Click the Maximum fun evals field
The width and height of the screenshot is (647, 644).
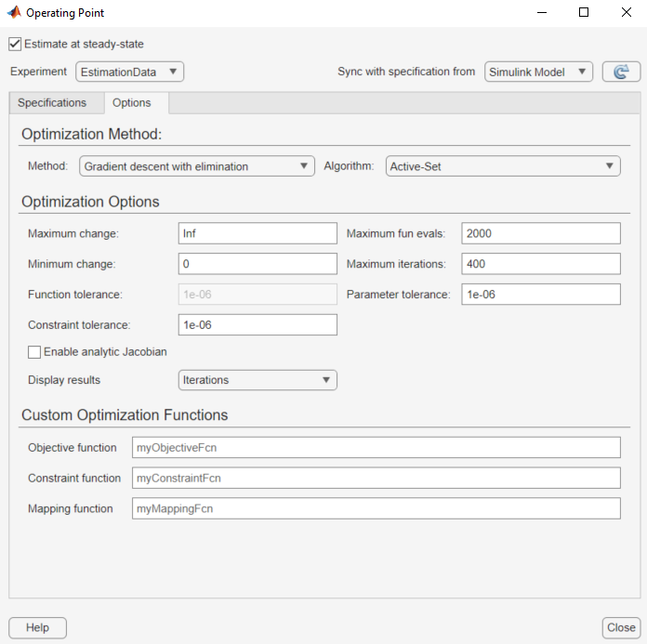(541, 233)
